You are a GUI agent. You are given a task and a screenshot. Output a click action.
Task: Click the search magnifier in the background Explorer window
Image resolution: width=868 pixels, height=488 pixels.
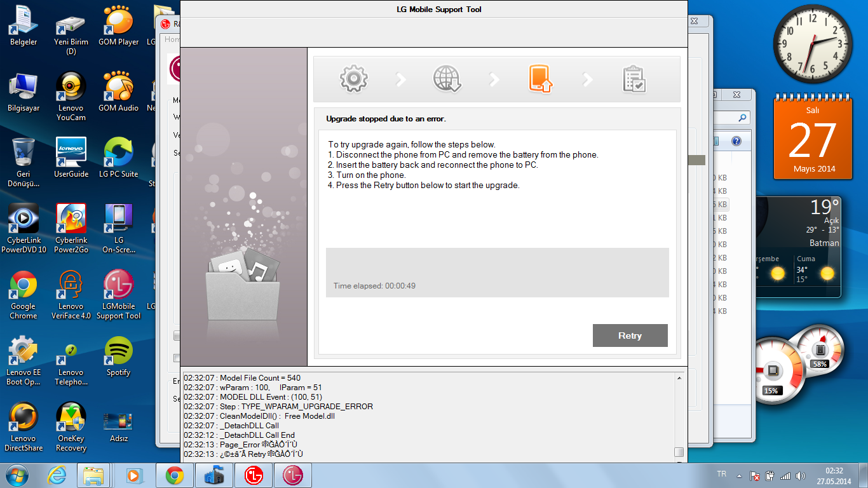point(742,118)
